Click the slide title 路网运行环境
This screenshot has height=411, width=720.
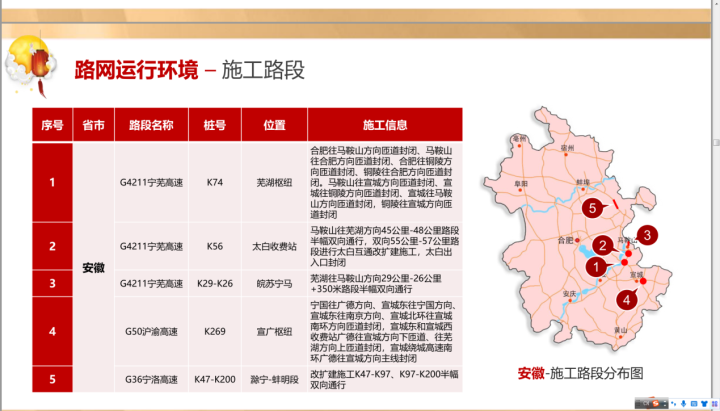[136, 70]
